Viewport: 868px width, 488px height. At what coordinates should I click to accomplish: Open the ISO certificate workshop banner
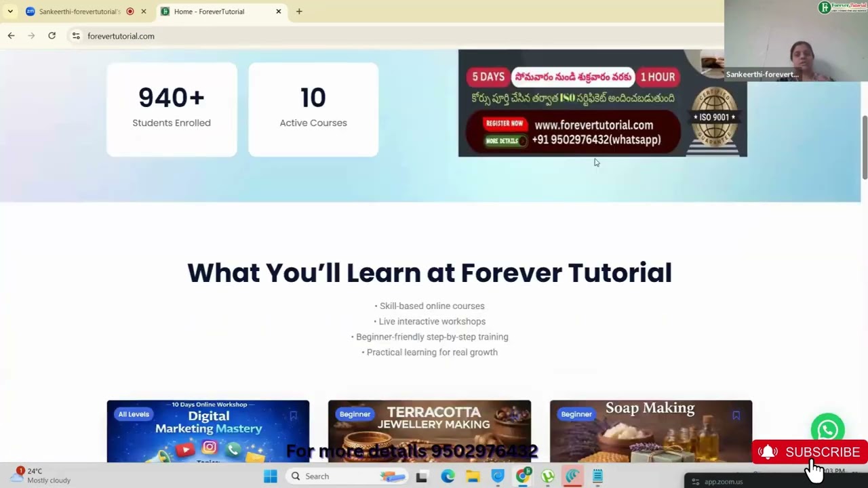pos(602,103)
